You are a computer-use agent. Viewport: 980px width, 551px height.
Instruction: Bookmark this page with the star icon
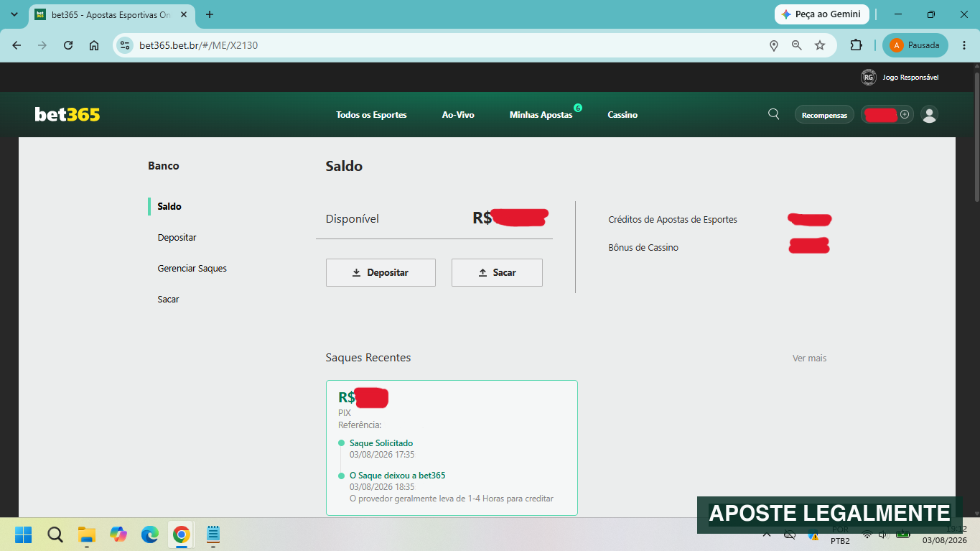(820, 45)
